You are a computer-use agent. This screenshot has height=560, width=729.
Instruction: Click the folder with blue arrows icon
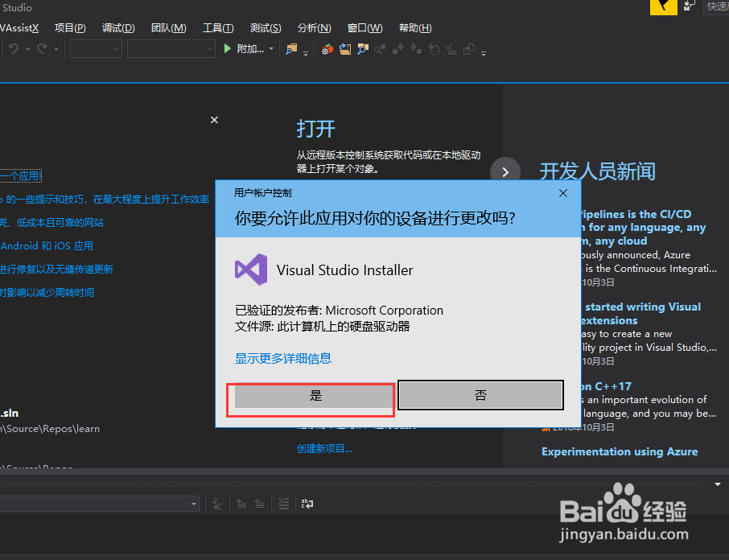(345, 49)
